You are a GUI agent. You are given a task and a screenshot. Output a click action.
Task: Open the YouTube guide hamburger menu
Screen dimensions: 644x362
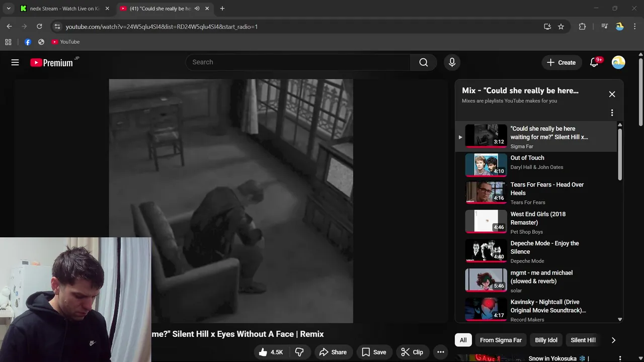click(15, 62)
